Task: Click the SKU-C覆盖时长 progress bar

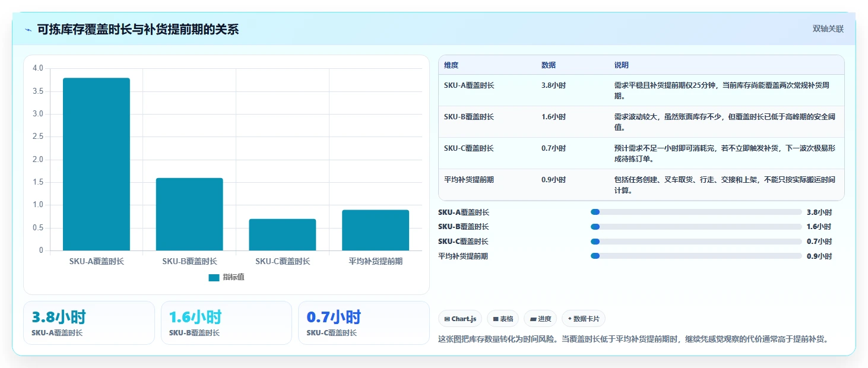Action: point(696,242)
